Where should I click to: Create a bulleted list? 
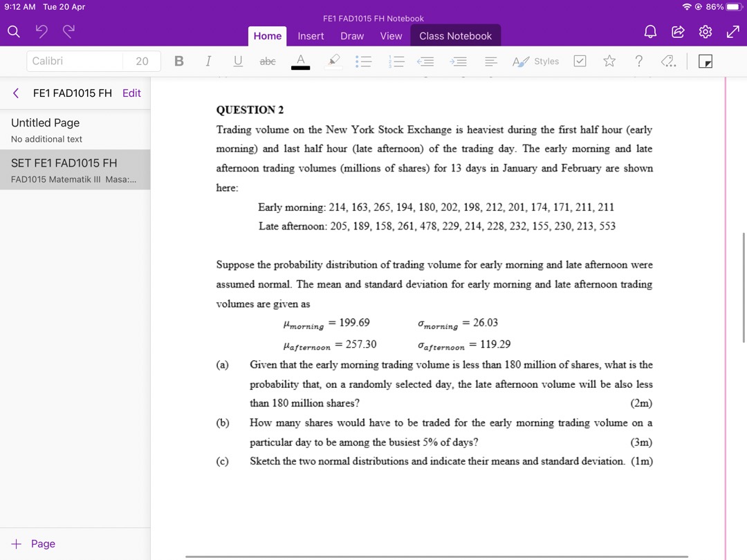363,61
